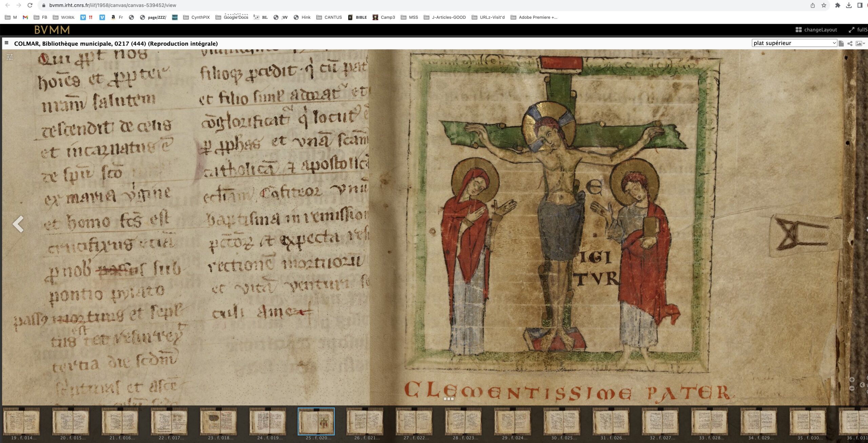Click the browser back arrow

(x=7, y=5)
